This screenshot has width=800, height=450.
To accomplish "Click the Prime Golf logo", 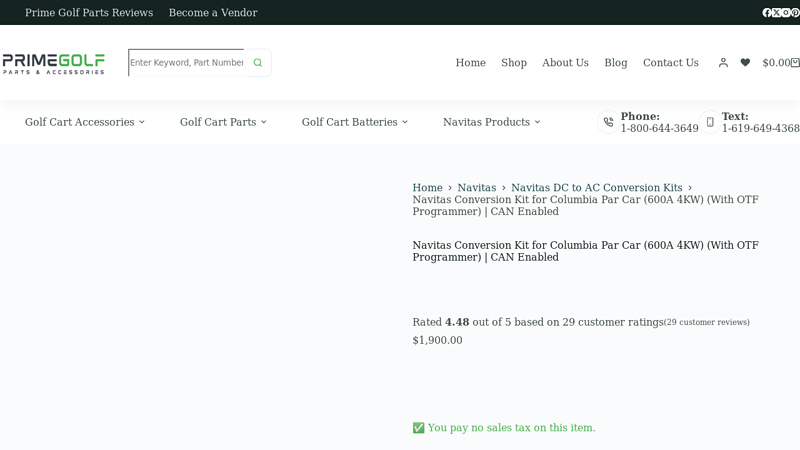I will coord(53,63).
